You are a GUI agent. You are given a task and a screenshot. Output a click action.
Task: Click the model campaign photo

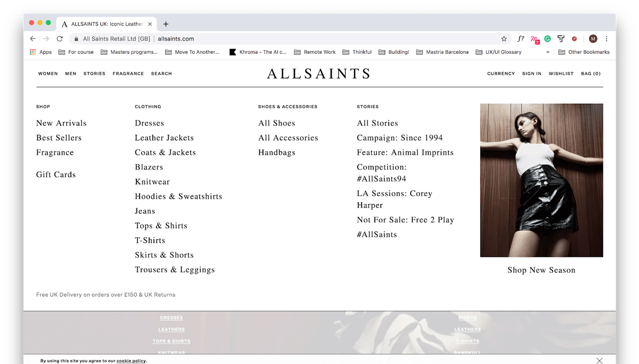click(x=542, y=180)
